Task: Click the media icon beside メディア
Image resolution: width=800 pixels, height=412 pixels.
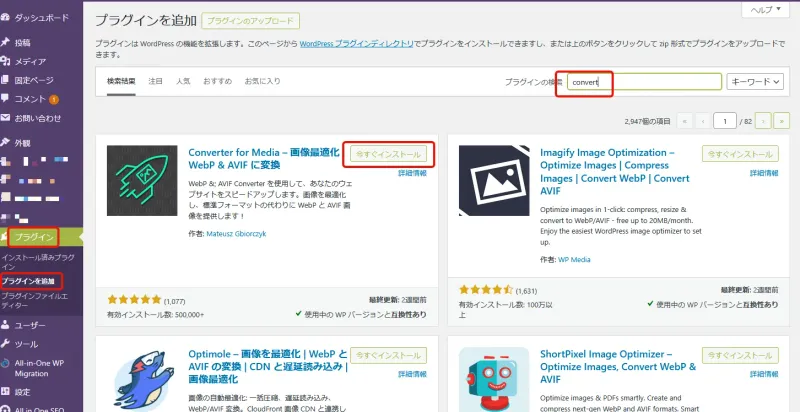Action: click(x=5, y=61)
